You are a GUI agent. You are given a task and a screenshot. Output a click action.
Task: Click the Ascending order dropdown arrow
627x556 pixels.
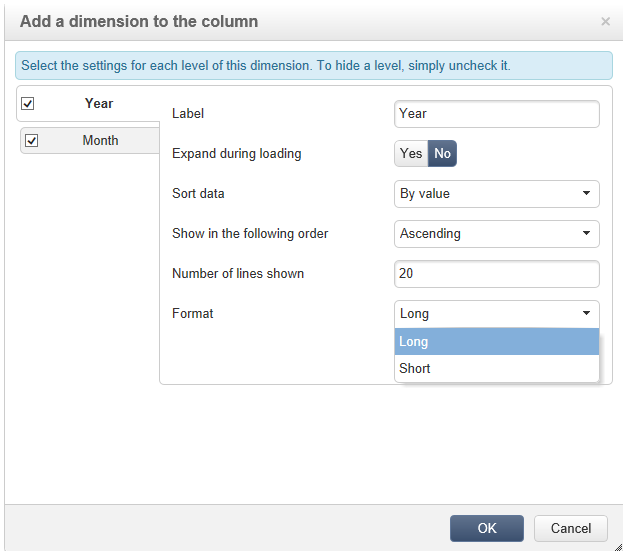[586, 234]
